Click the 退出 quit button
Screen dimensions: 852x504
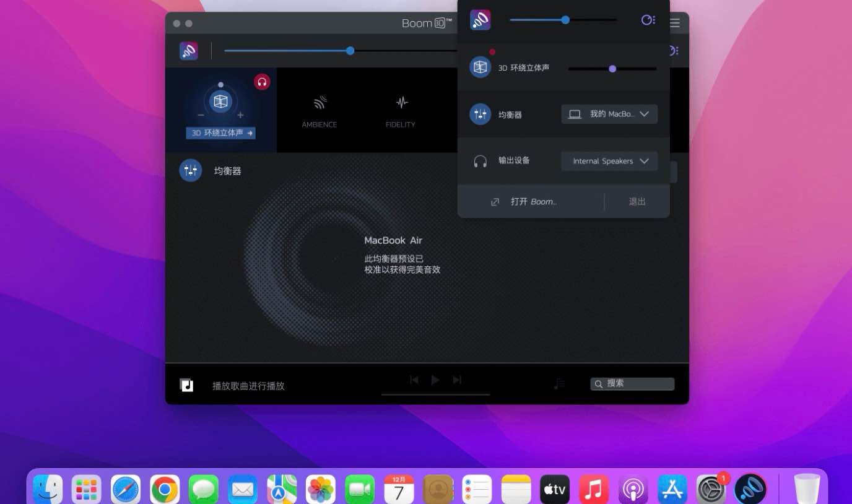637,201
